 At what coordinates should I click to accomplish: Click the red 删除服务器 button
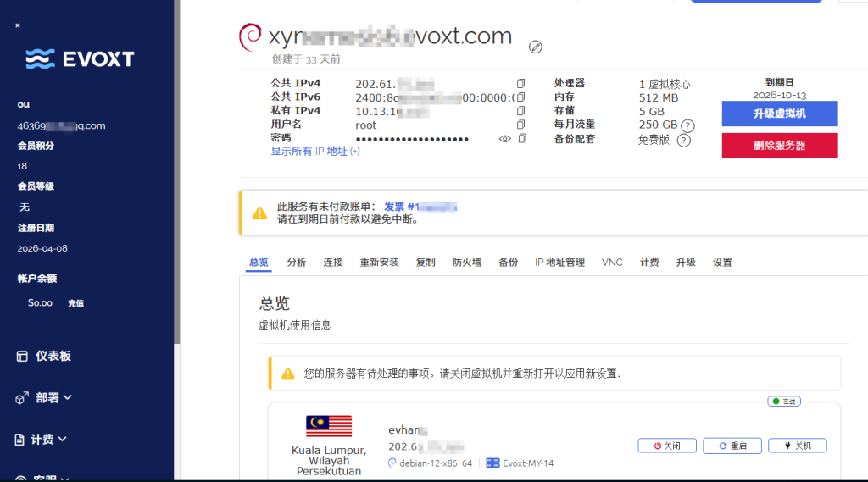(x=780, y=146)
